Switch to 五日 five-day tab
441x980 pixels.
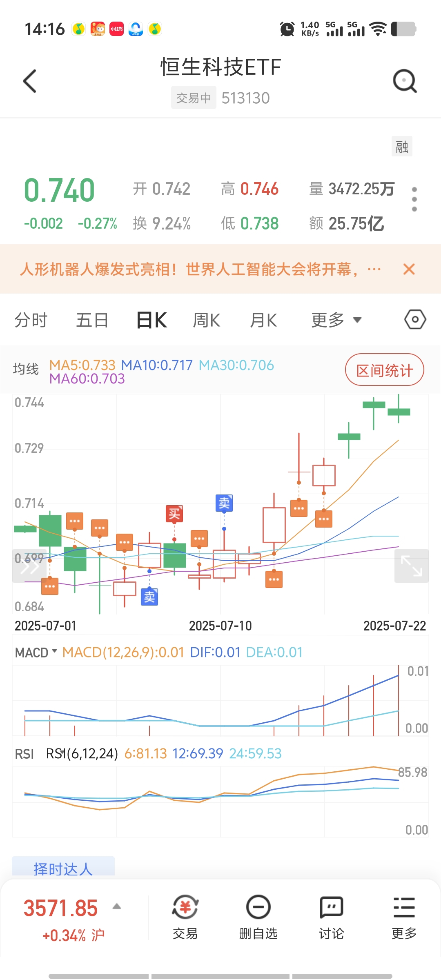point(92,320)
